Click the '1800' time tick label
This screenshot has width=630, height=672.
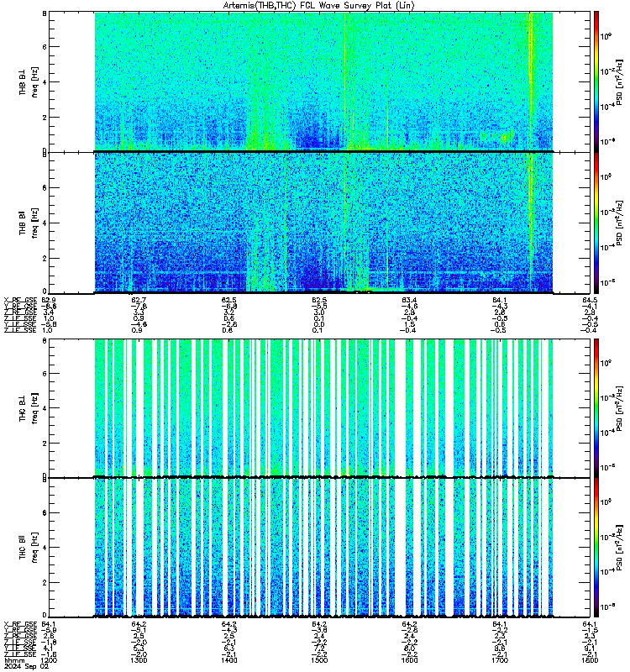(x=590, y=660)
